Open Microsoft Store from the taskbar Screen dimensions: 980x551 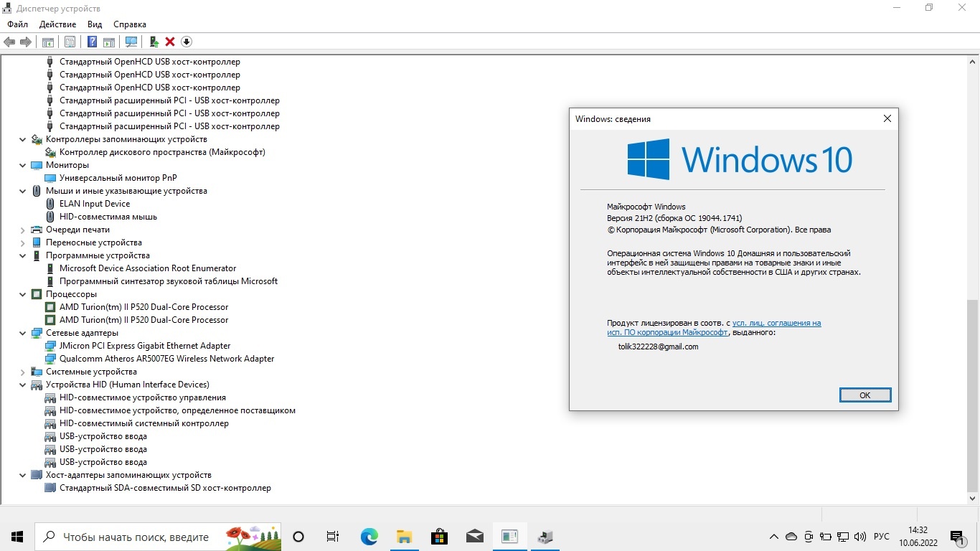[439, 537]
